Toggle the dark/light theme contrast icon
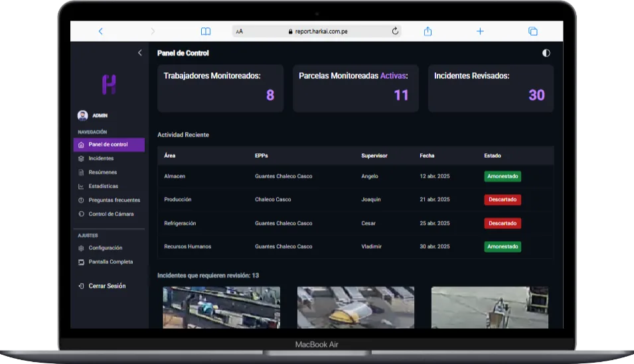The width and height of the screenshot is (634, 364). [x=546, y=53]
